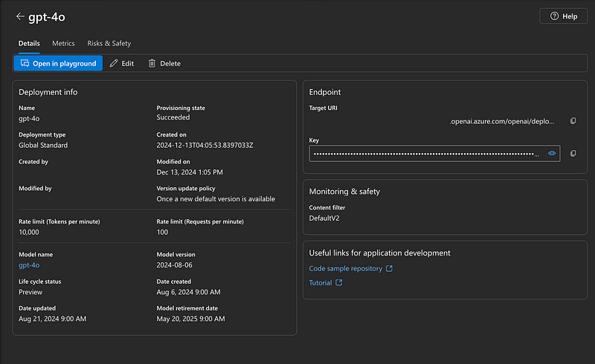
Task: Select the Deployment type value Global Standard
Action: [43, 145]
